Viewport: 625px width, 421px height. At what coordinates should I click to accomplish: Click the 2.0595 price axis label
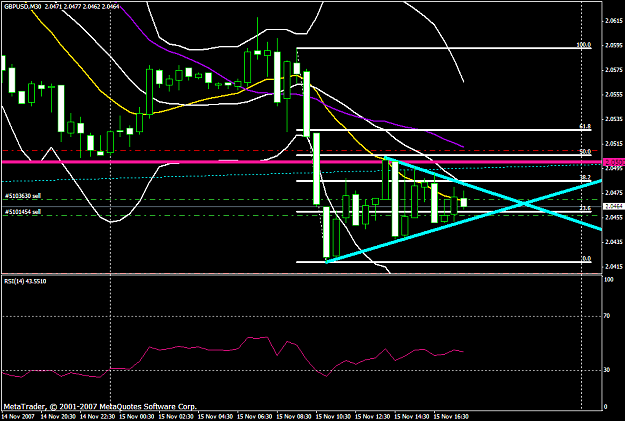614,45
